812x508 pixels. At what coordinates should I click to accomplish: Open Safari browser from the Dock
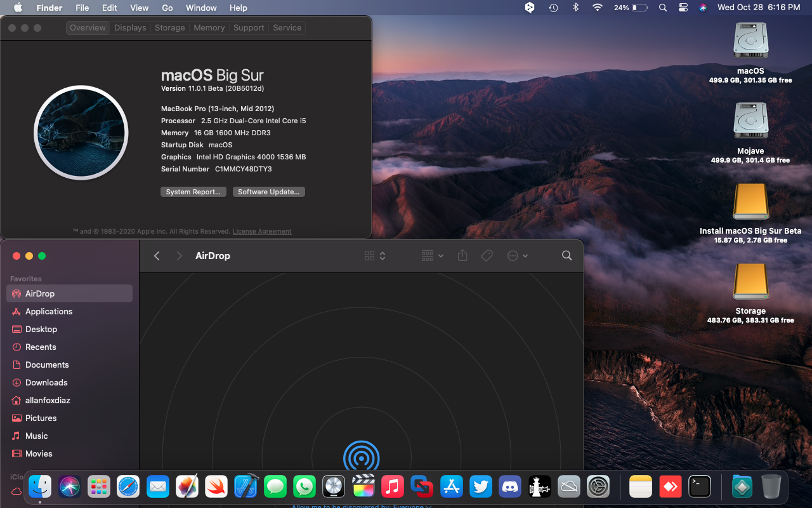click(x=128, y=487)
